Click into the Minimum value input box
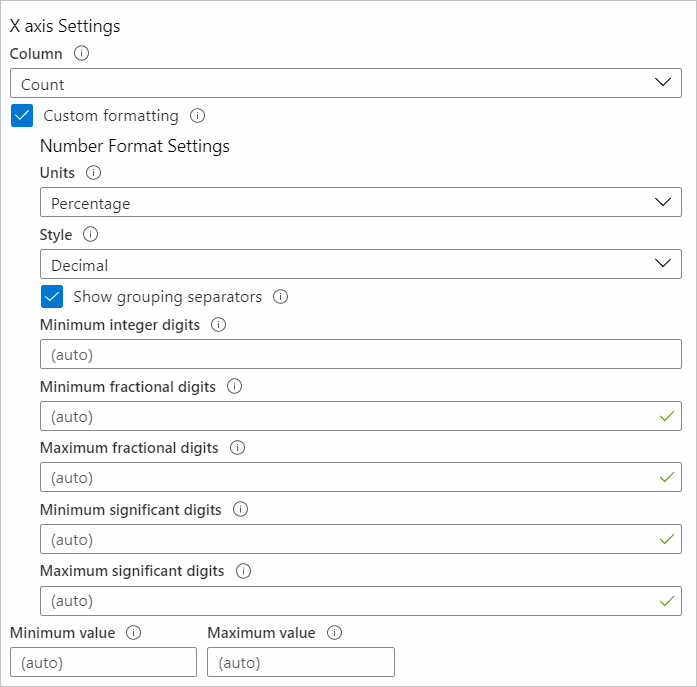 coord(103,662)
